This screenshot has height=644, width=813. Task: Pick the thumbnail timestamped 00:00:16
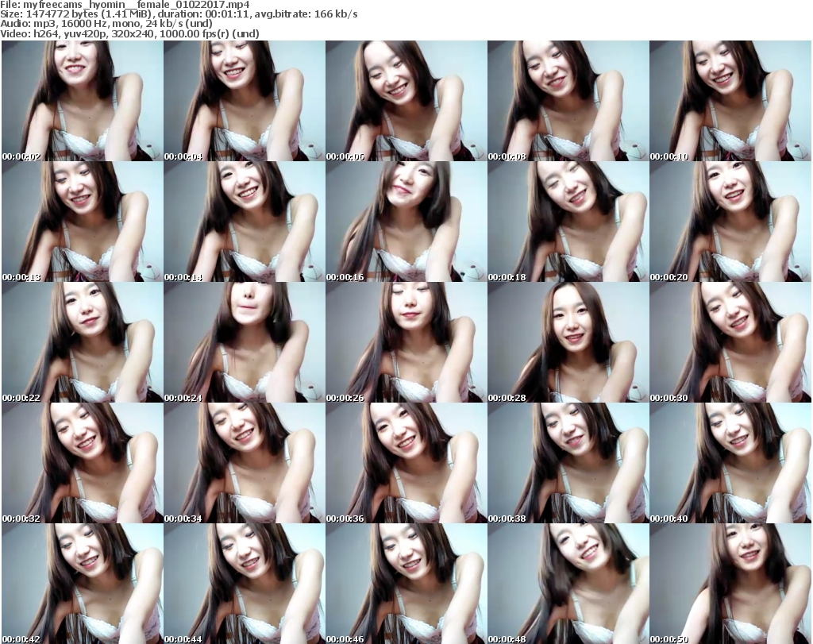406,222
